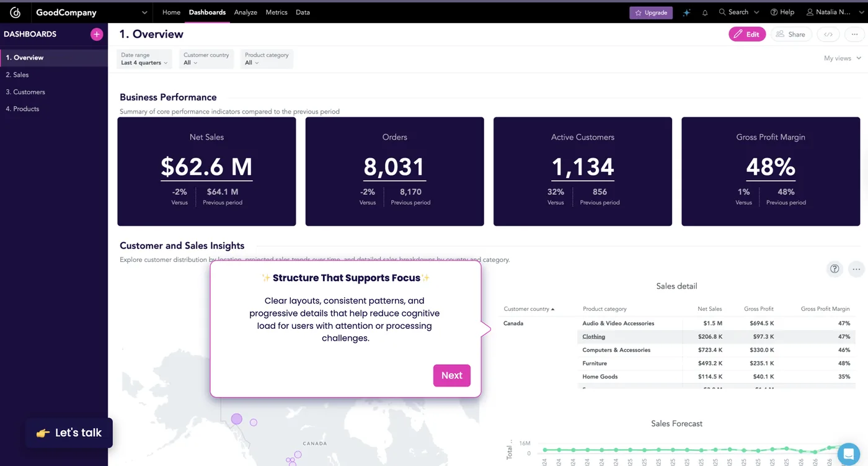Sort by the Customer country column header
Screen dimensions: 868x466
(x=529, y=309)
